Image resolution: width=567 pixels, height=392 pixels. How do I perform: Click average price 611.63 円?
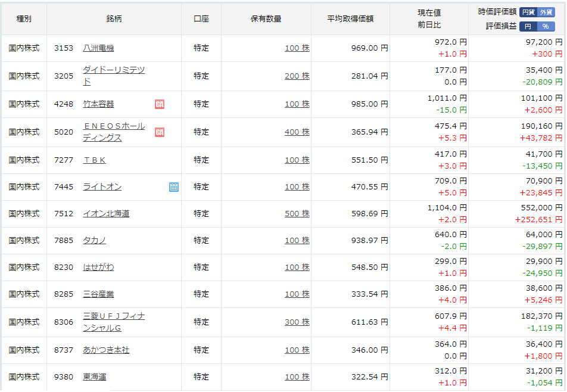[x=369, y=322]
